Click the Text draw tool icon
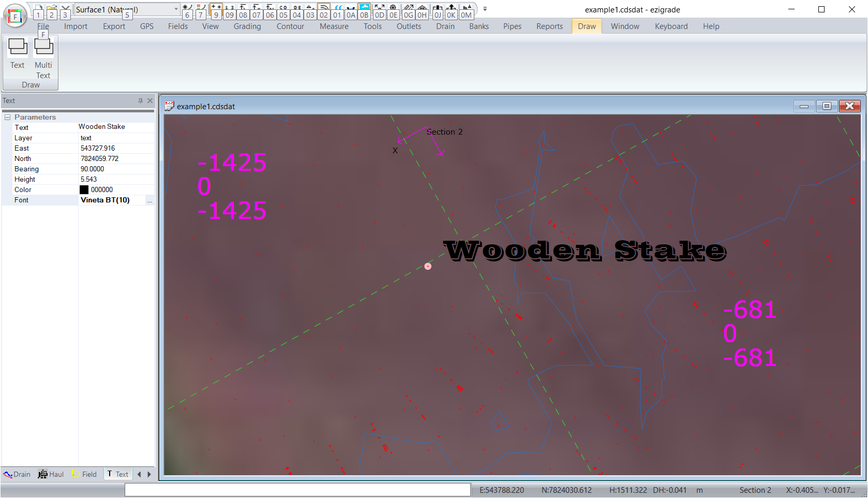The width and height of the screenshot is (868, 498). pyautogui.click(x=18, y=48)
